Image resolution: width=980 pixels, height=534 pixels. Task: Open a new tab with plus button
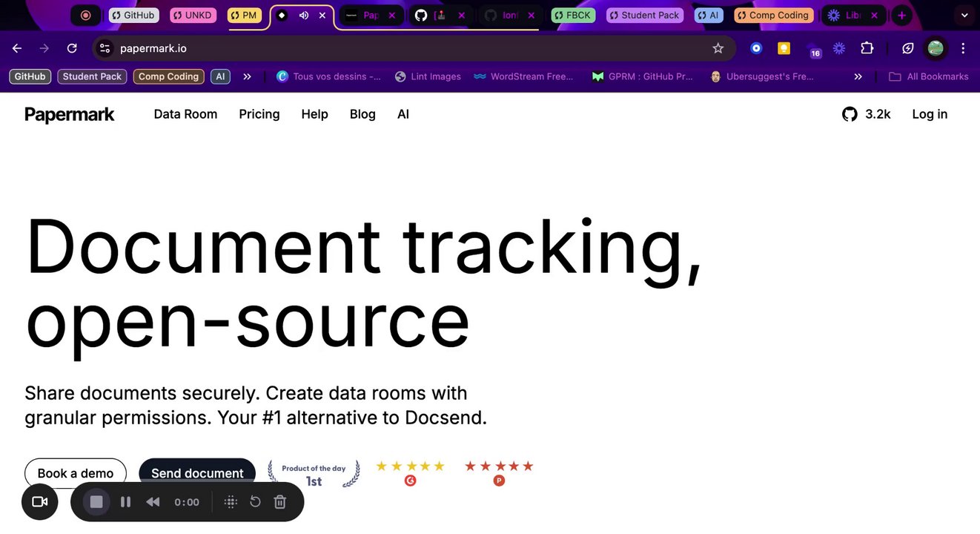901,15
